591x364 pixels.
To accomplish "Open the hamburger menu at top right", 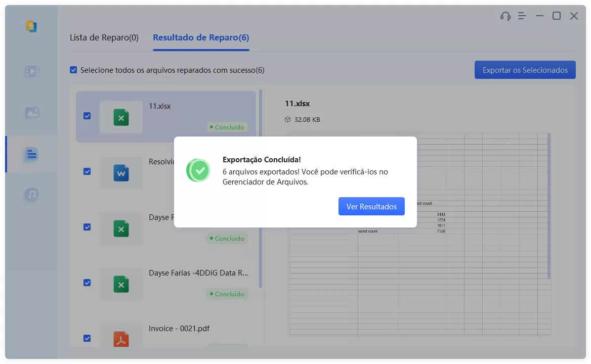I will pyautogui.click(x=522, y=16).
